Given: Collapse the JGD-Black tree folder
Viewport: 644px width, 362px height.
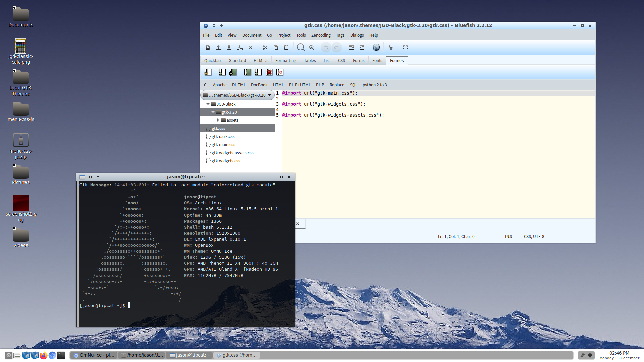Looking at the screenshot, I should pos(208,104).
